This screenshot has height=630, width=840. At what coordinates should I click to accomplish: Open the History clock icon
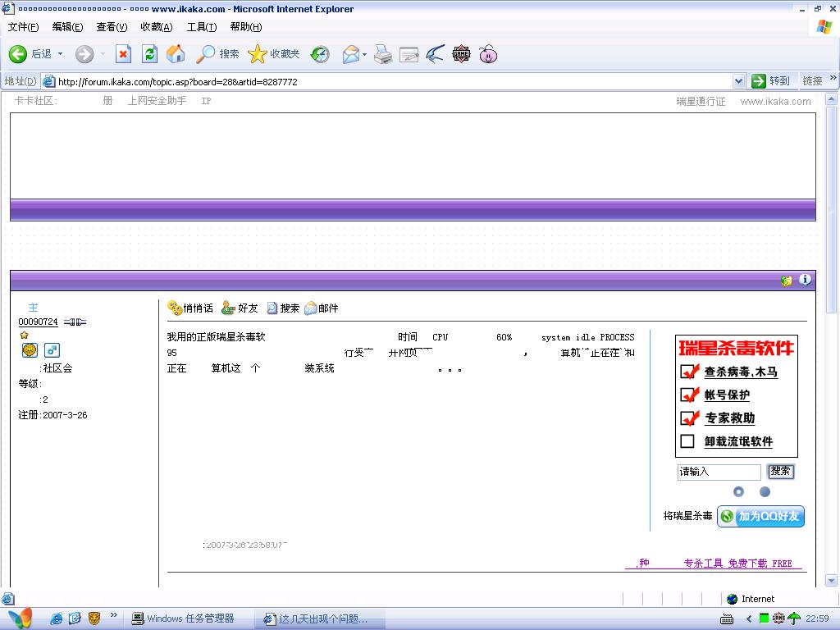pyautogui.click(x=321, y=54)
